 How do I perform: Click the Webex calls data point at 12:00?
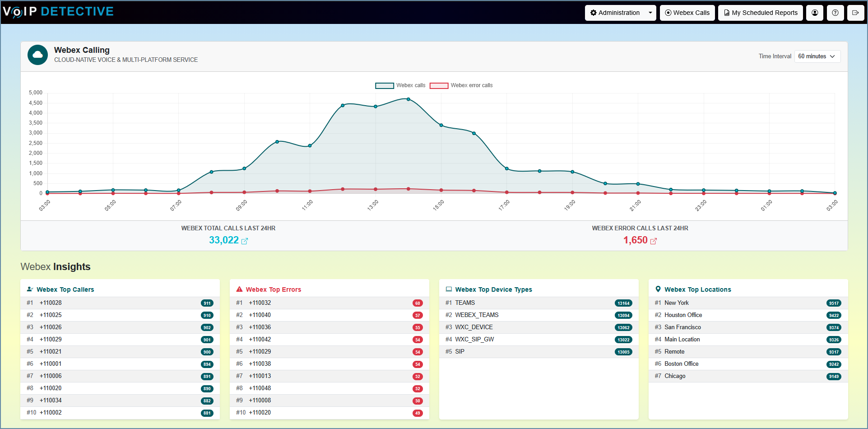tap(343, 105)
